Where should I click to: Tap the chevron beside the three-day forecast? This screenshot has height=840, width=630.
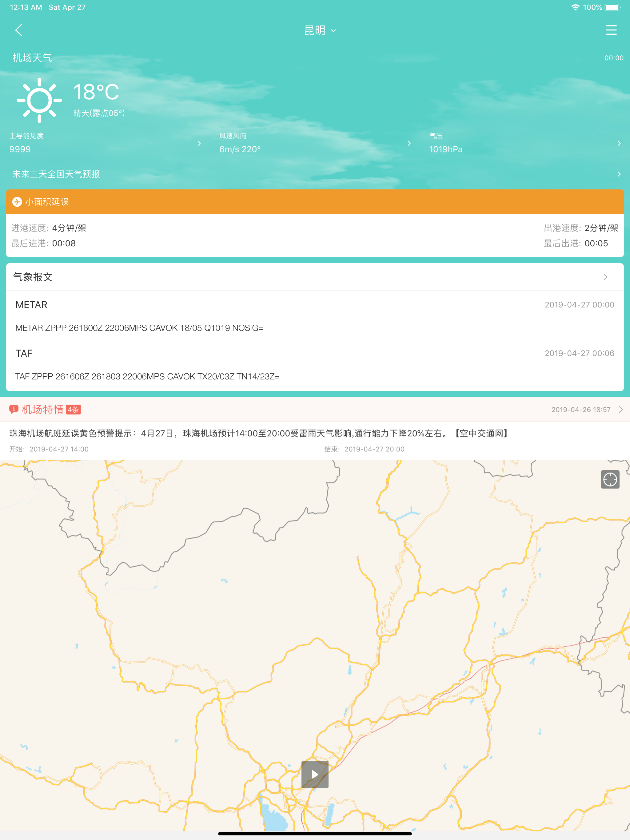click(x=619, y=174)
